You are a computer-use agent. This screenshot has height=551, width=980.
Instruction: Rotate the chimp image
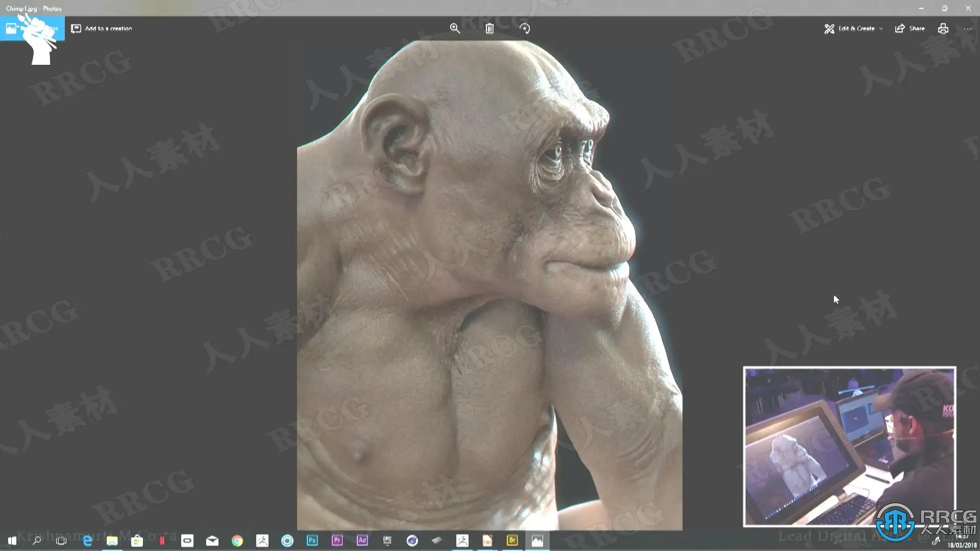pyautogui.click(x=525, y=29)
